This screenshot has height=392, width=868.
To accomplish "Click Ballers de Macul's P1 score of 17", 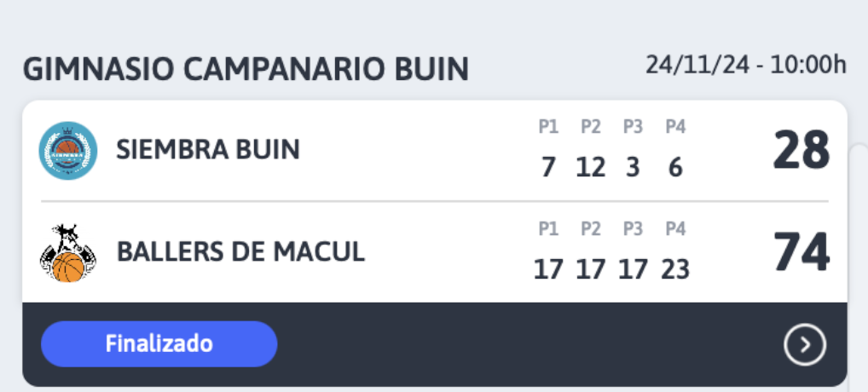I will 548,269.
